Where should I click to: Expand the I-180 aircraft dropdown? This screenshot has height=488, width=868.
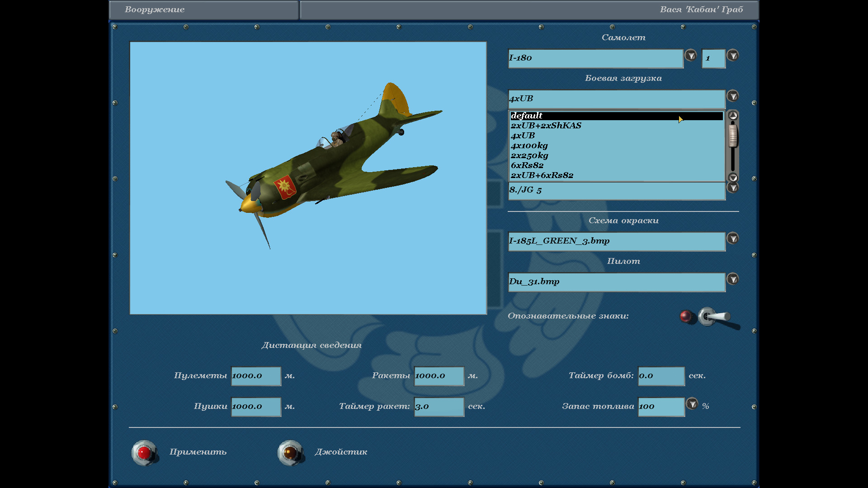[690, 56]
